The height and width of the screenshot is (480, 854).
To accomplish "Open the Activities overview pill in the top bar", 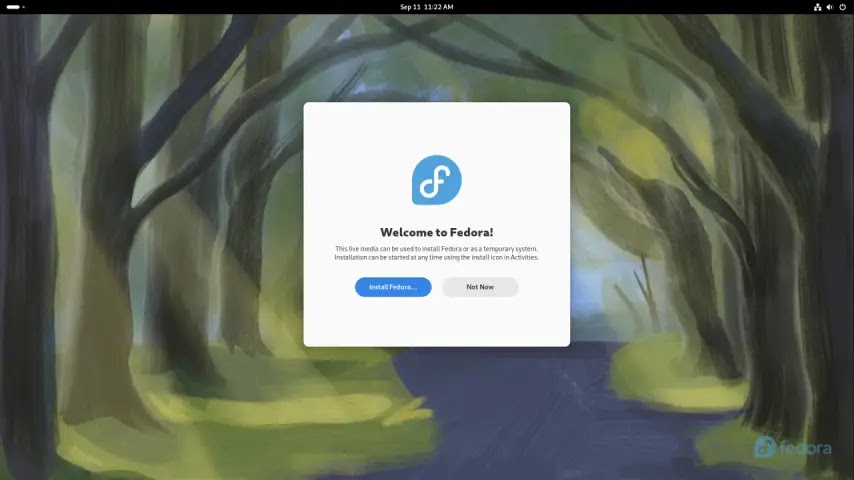I will (16, 7).
